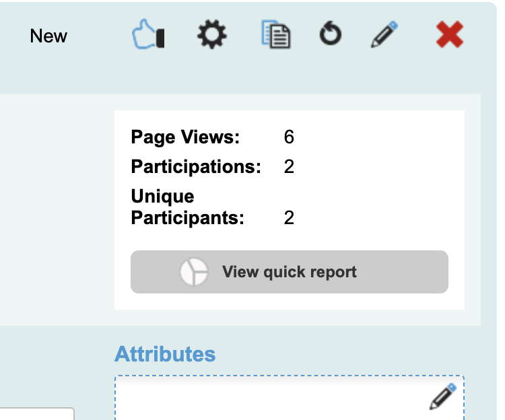505x420 pixels.
Task: Click the Page Views count of 6
Action: [x=289, y=137]
